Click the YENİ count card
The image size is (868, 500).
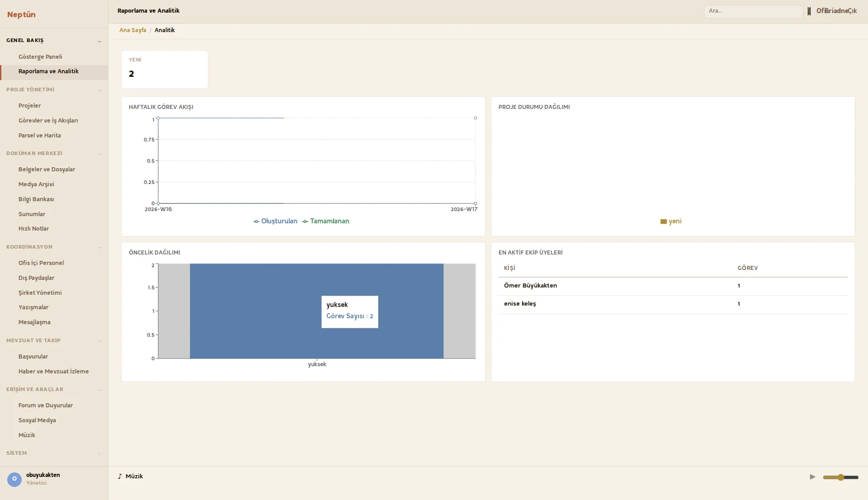pos(165,70)
